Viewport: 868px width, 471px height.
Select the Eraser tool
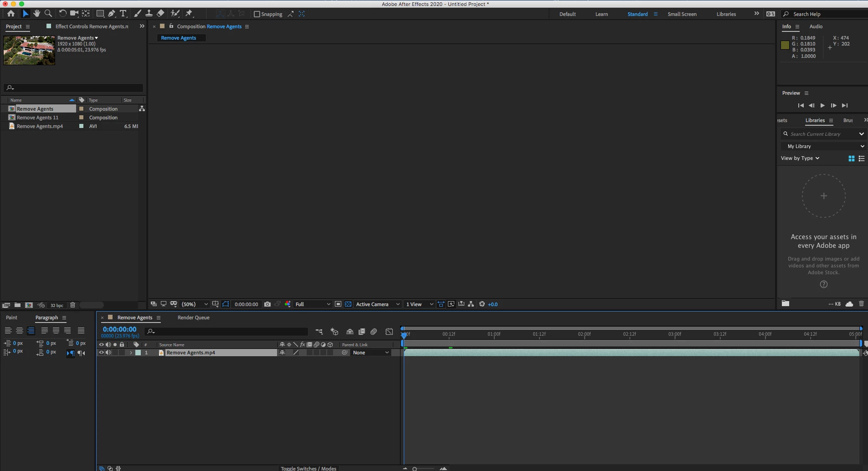160,14
